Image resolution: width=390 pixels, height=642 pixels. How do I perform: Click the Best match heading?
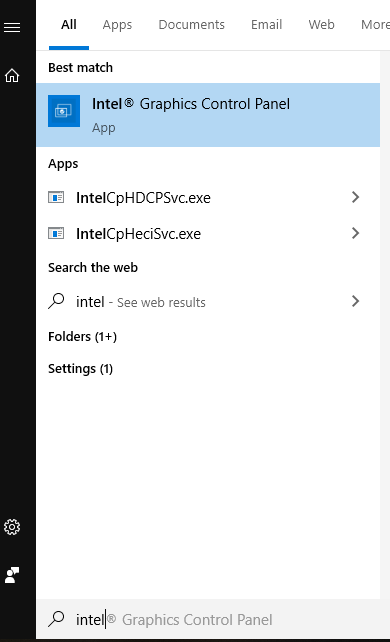click(80, 68)
